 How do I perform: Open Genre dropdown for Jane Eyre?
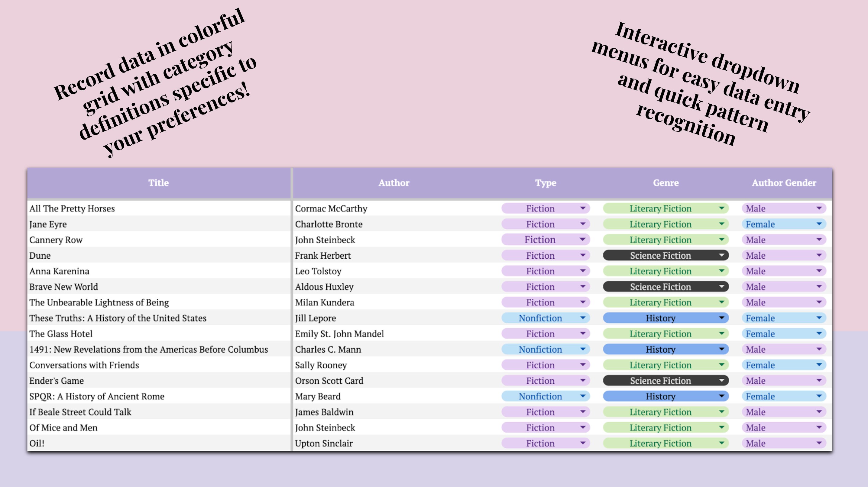coord(666,224)
